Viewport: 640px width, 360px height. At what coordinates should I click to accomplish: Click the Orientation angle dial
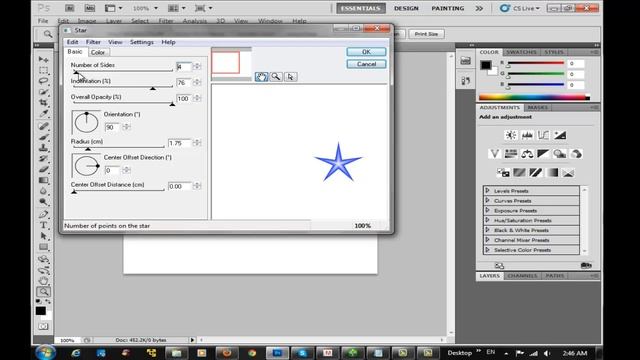pos(86,122)
